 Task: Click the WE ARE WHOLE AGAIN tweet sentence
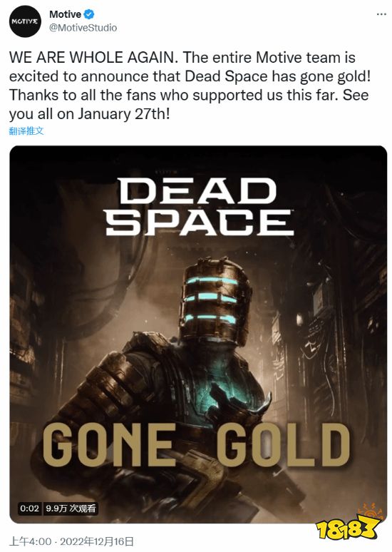(x=93, y=57)
